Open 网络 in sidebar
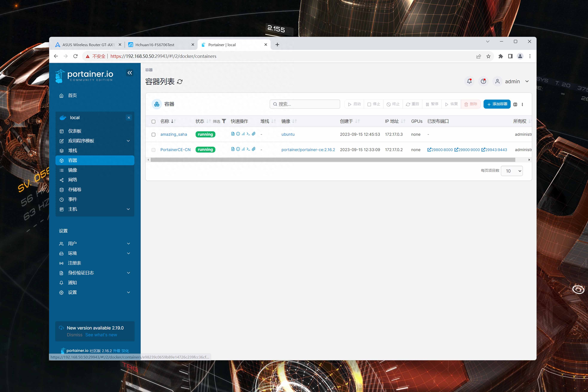 coord(95,180)
